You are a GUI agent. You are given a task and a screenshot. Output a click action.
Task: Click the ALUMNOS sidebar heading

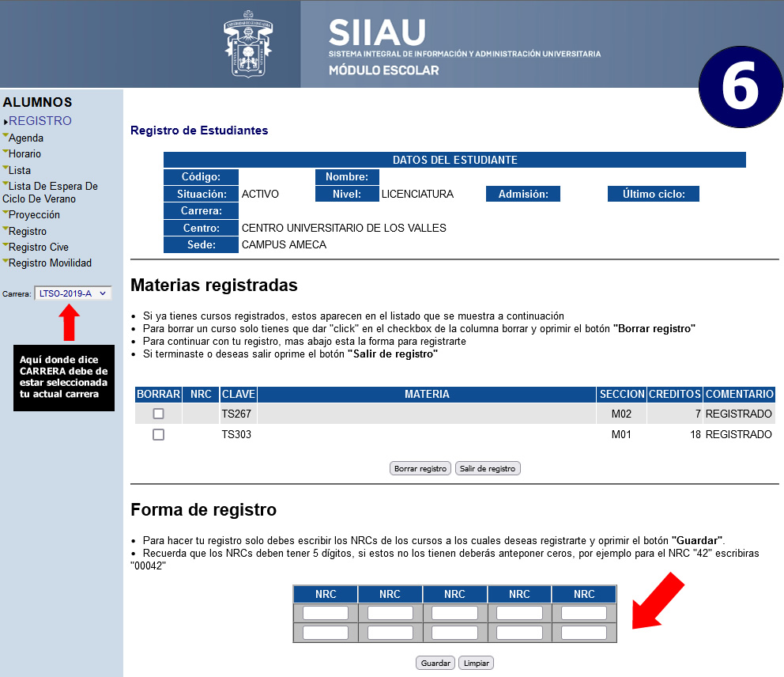pos(37,102)
